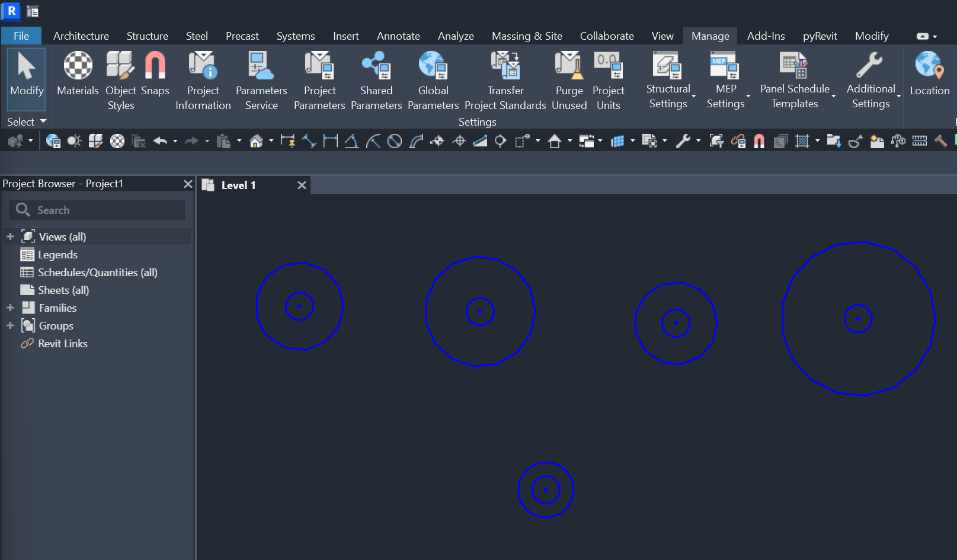This screenshot has width=957, height=560.
Task: Switch to the pyRevit tab
Action: (x=820, y=36)
